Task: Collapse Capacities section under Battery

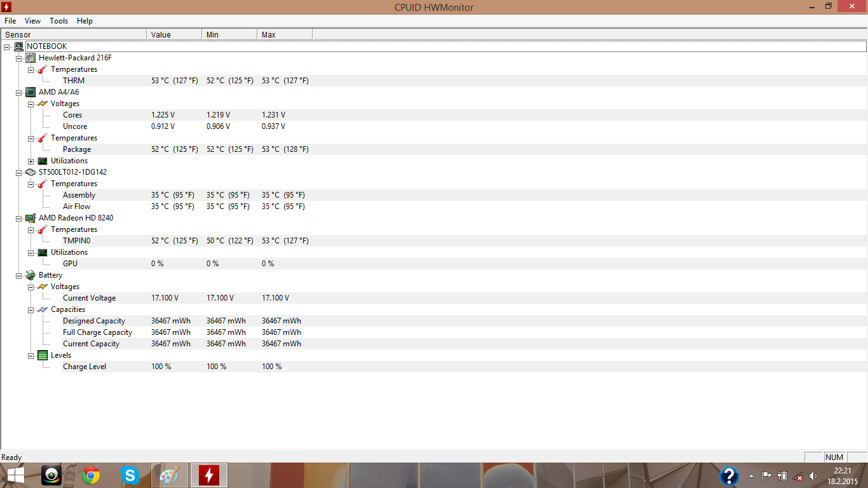Action: [x=31, y=310]
